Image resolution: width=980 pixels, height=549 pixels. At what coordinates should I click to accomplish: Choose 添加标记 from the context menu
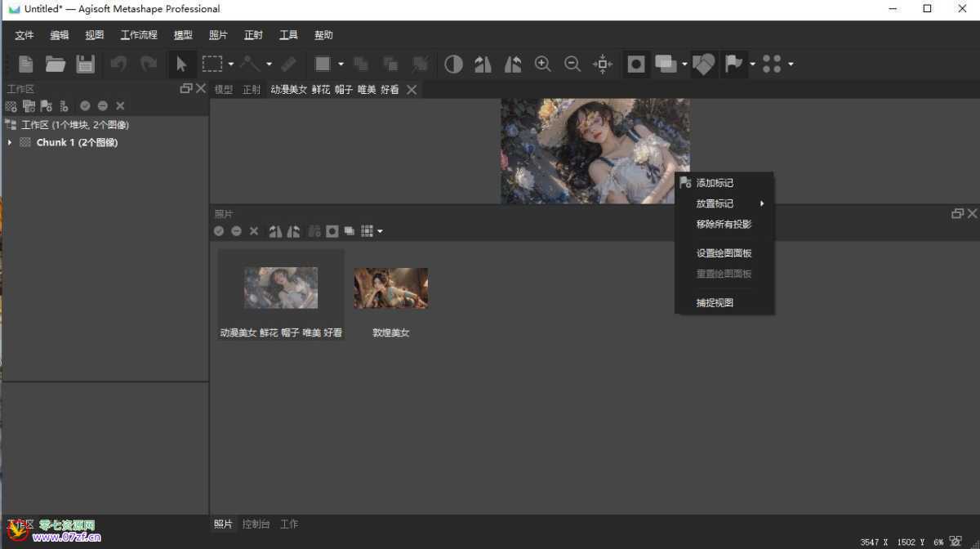pos(713,182)
